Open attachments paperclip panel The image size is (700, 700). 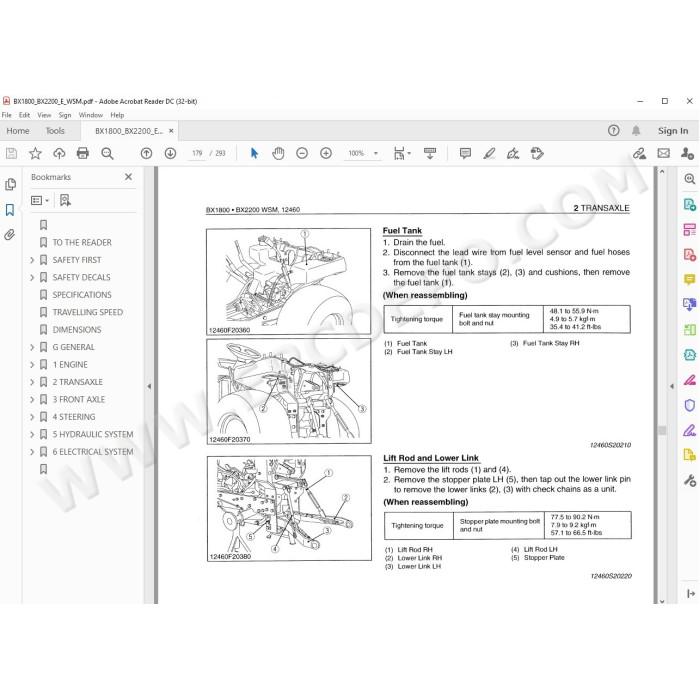point(10,235)
